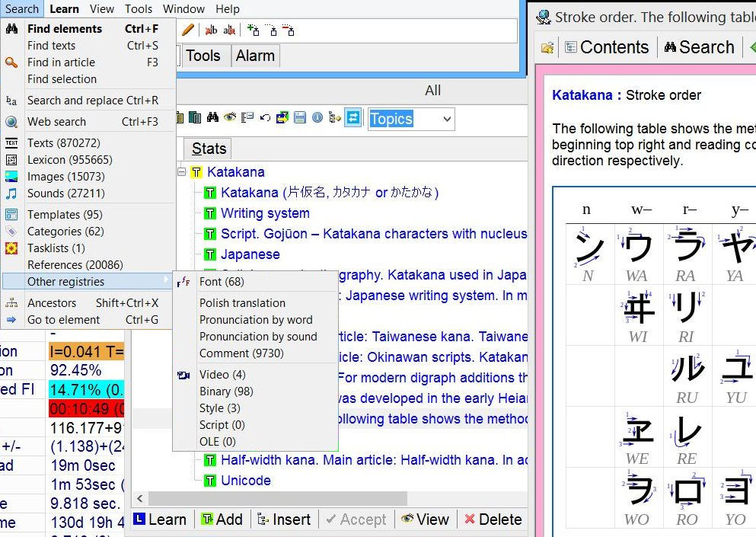Open Comment (9730) registry in submenu

(x=255, y=353)
